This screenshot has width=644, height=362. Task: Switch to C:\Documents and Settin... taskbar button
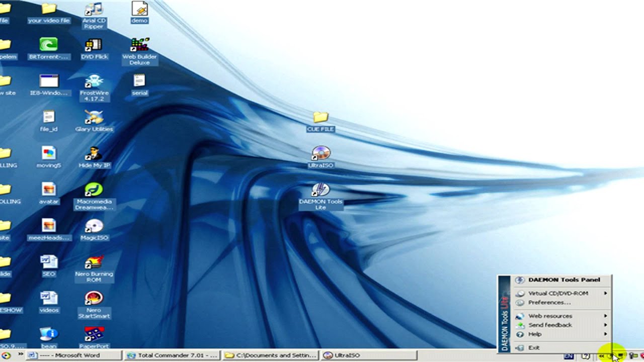[271, 355]
